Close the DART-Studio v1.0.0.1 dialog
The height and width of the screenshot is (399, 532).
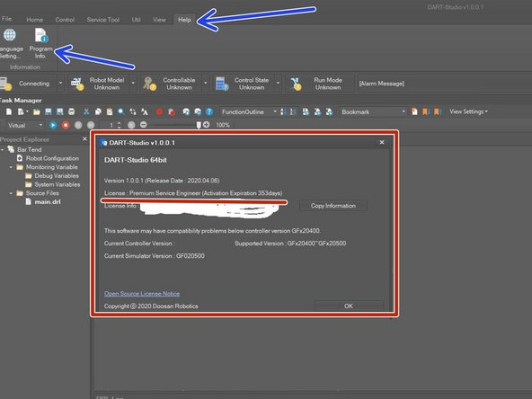click(x=382, y=142)
